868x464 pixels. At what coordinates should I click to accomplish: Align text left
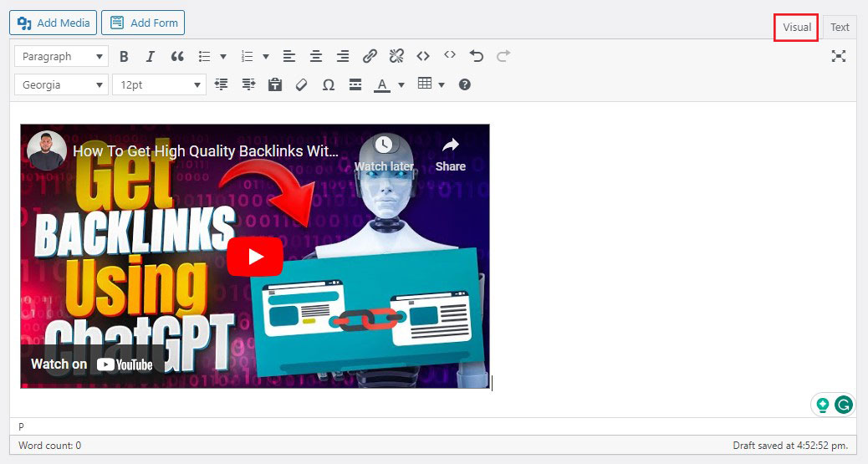click(289, 57)
